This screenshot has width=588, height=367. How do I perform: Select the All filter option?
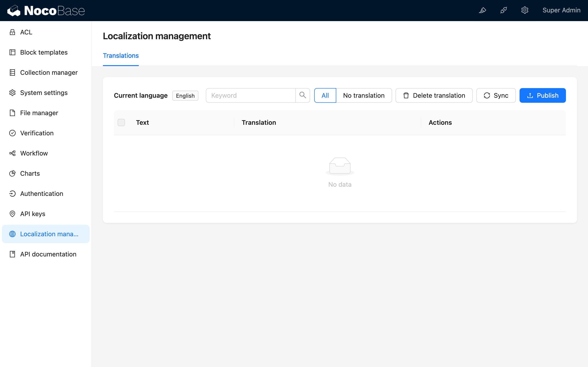point(325,95)
